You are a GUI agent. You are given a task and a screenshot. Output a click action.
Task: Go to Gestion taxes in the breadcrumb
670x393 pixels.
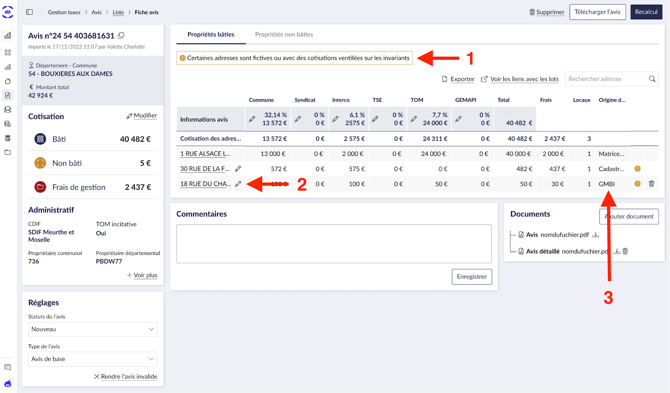(x=64, y=12)
